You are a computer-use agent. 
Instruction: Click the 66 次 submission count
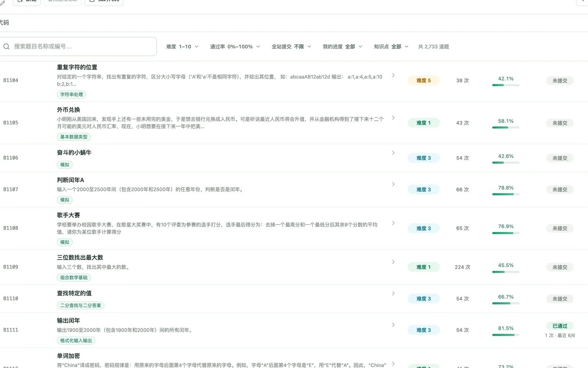pos(462,190)
